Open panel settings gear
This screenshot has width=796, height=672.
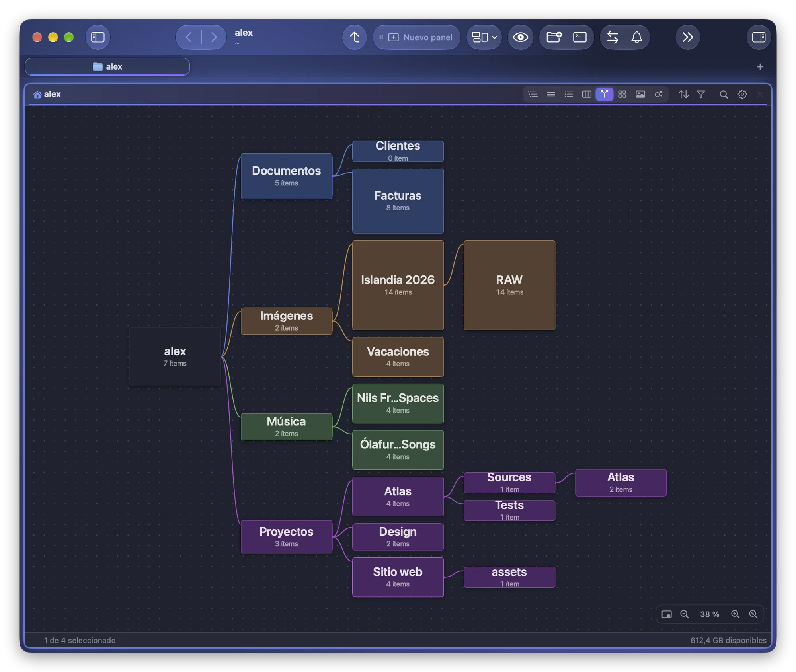[x=742, y=94]
